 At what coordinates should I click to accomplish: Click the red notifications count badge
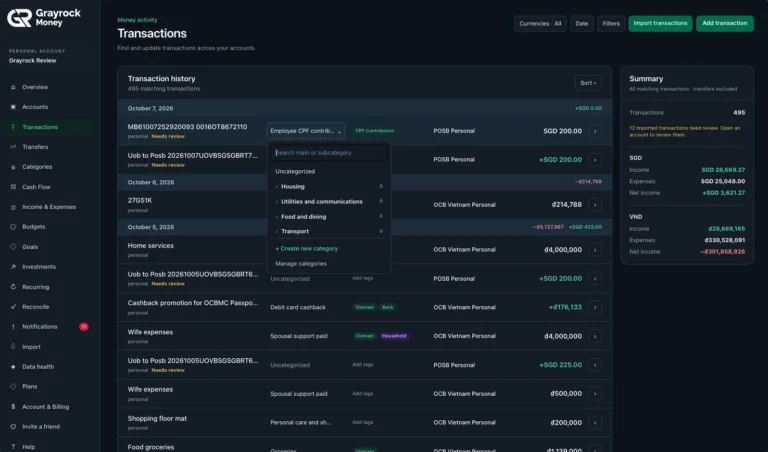click(84, 327)
